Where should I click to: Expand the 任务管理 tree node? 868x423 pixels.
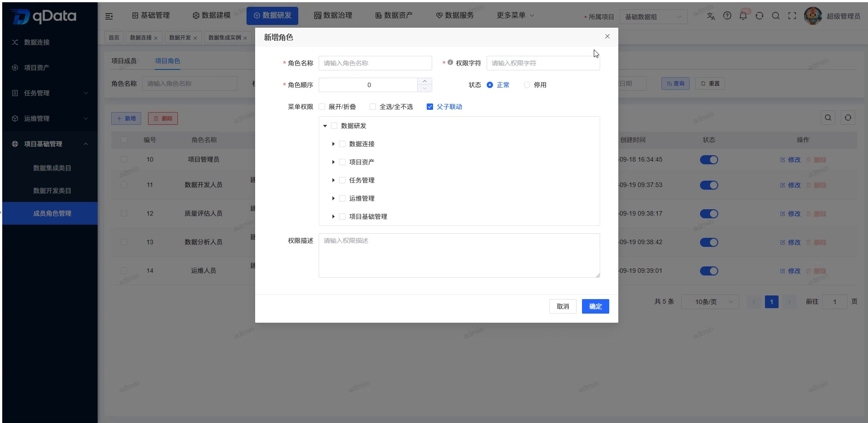(333, 180)
